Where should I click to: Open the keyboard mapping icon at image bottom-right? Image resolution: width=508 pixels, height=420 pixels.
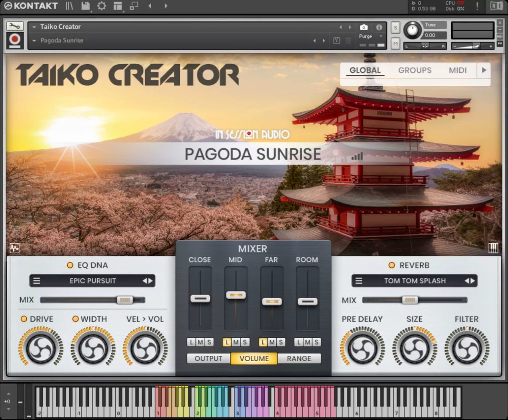point(493,248)
